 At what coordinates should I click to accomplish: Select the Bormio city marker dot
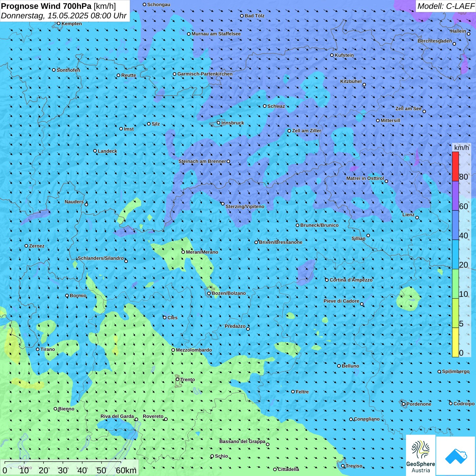pos(67,296)
